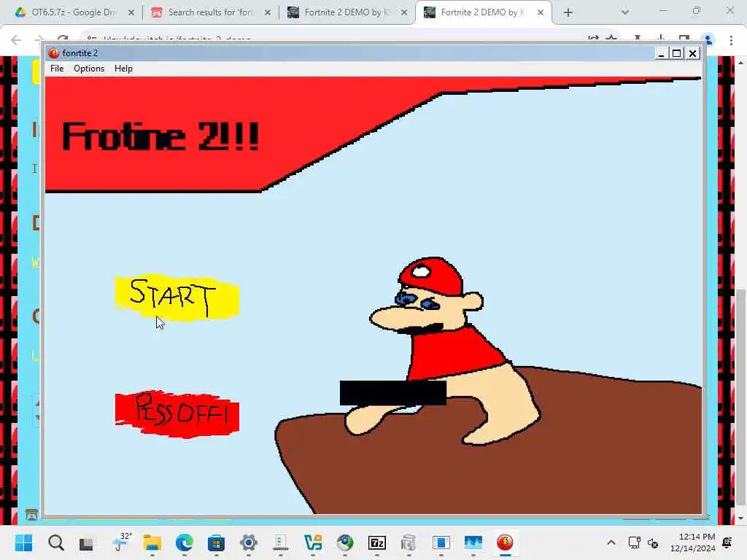Open the green globe app on taskbar
This screenshot has height=560, width=747.
(345, 542)
